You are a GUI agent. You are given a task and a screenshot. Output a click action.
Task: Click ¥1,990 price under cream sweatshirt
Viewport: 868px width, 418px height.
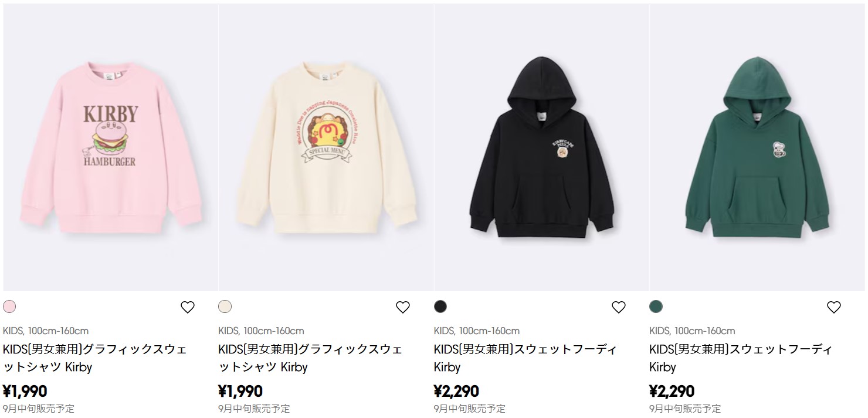[240, 391]
